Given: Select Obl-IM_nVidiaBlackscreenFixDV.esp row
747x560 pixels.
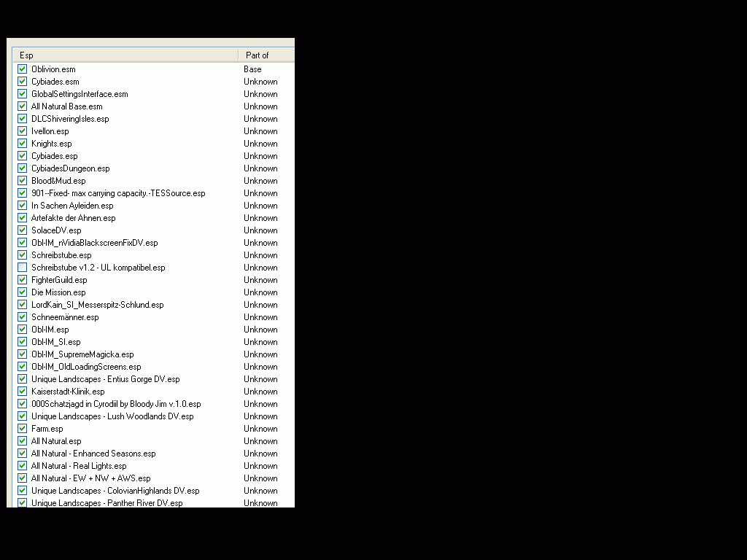Looking at the screenshot, I should [94, 242].
